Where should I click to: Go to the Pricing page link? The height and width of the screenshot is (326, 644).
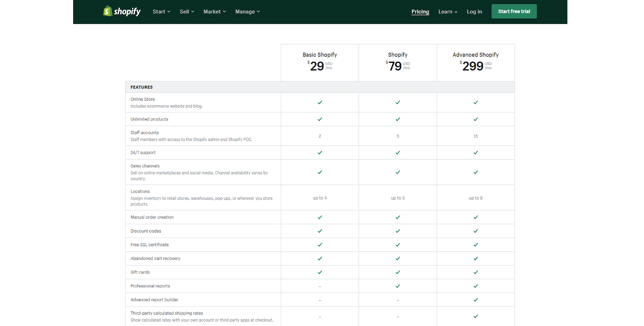pos(420,12)
